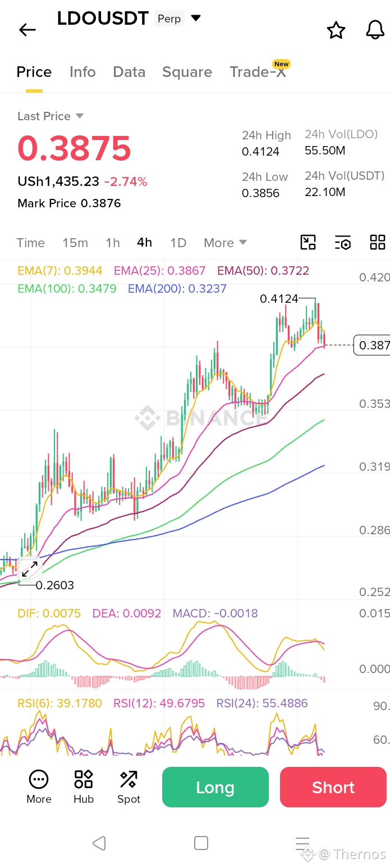Viewport: 390px width, 868px height.
Task: Switch to the Data tab
Action: pyautogui.click(x=129, y=72)
